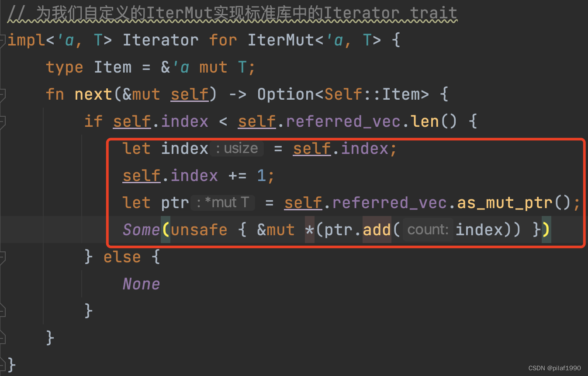This screenshot has width=588, height=376.
Task: Click 'self' in the 'self.index += 1' line
Action: click(142, 176)
